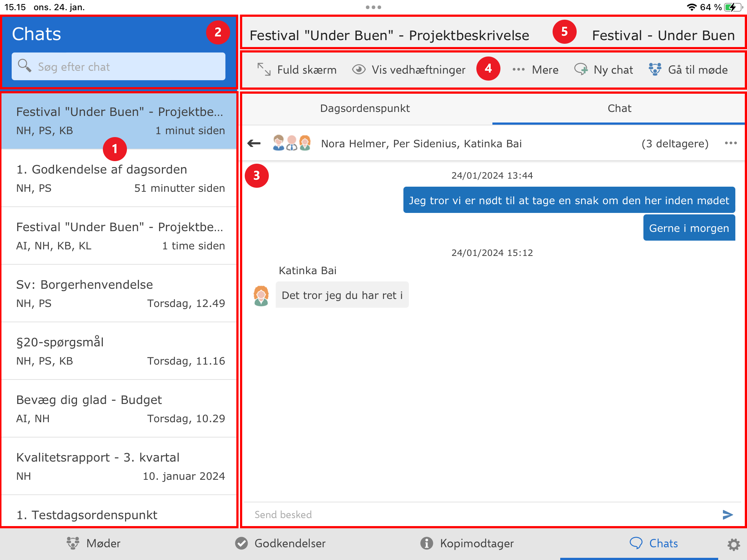
Task: Click the send message arrow icon
Action: (x=727, y=514)
